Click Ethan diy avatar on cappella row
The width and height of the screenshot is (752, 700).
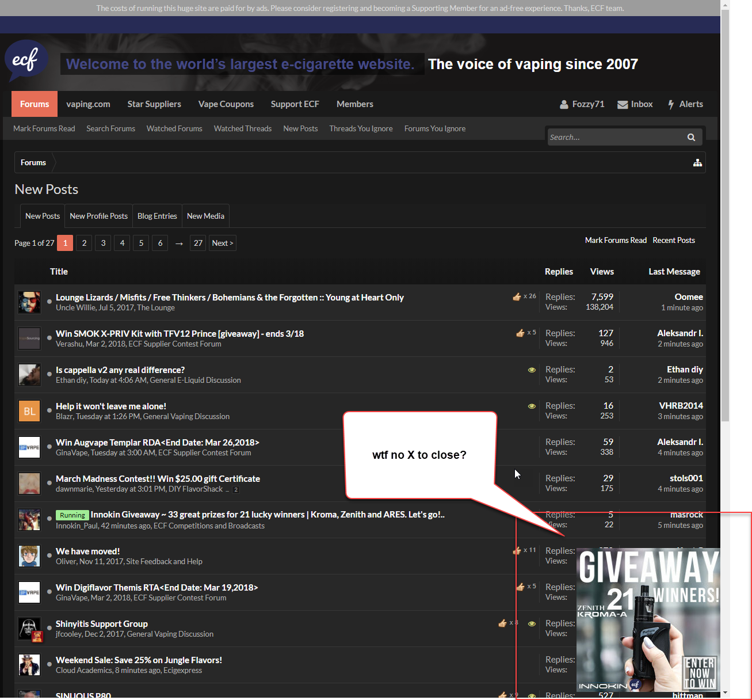[x=29, y=375]
